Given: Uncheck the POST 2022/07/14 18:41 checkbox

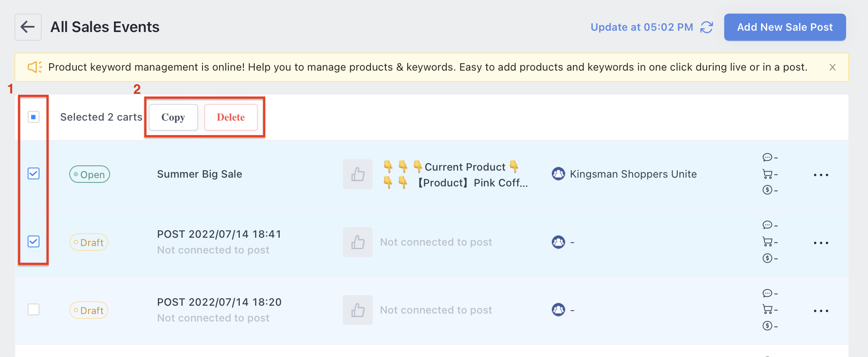Looking at the screenshot, I should (x=34, y=242).
